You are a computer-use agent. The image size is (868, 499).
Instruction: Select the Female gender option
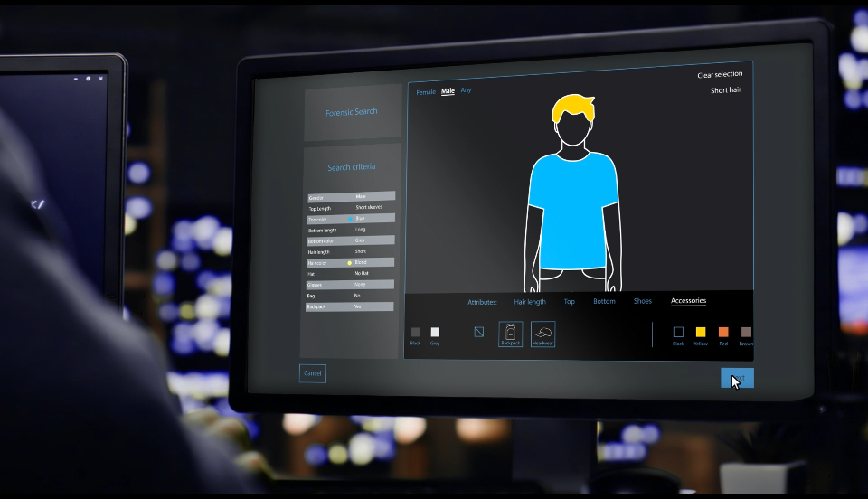[426, 92]
